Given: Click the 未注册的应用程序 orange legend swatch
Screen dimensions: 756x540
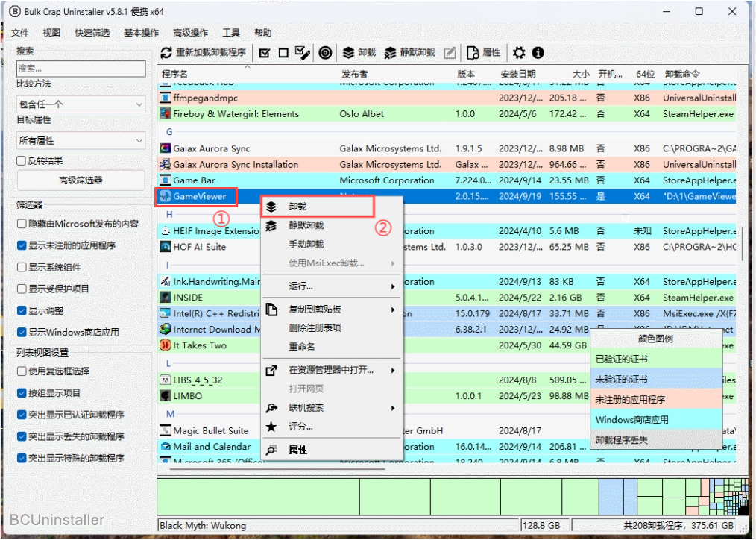Looking at the screenshot, I should (x=656, y=400).
